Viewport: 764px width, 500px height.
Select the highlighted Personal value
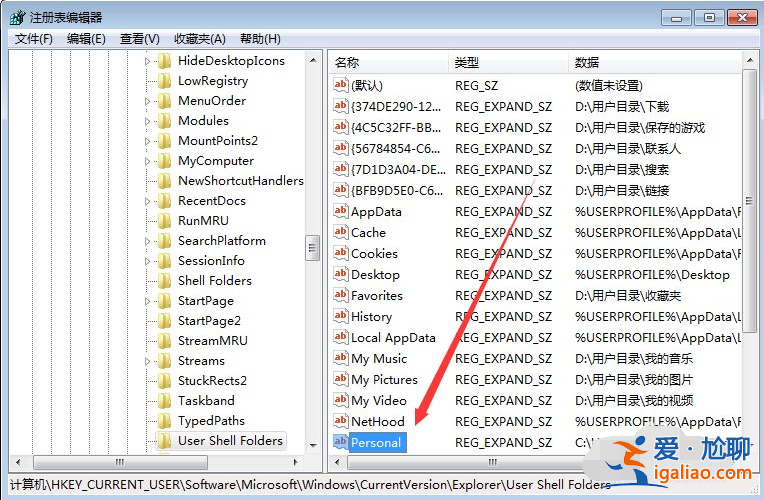point(378,442)
